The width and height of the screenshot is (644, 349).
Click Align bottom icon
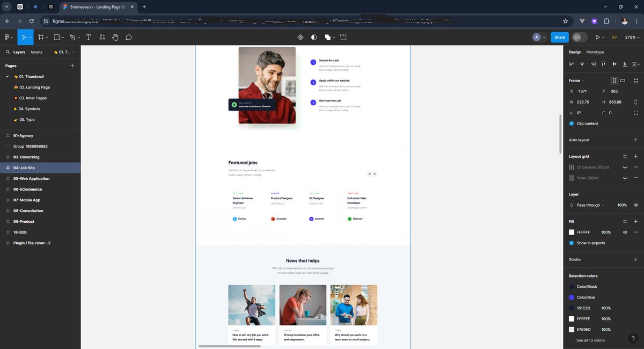point(625,64)
